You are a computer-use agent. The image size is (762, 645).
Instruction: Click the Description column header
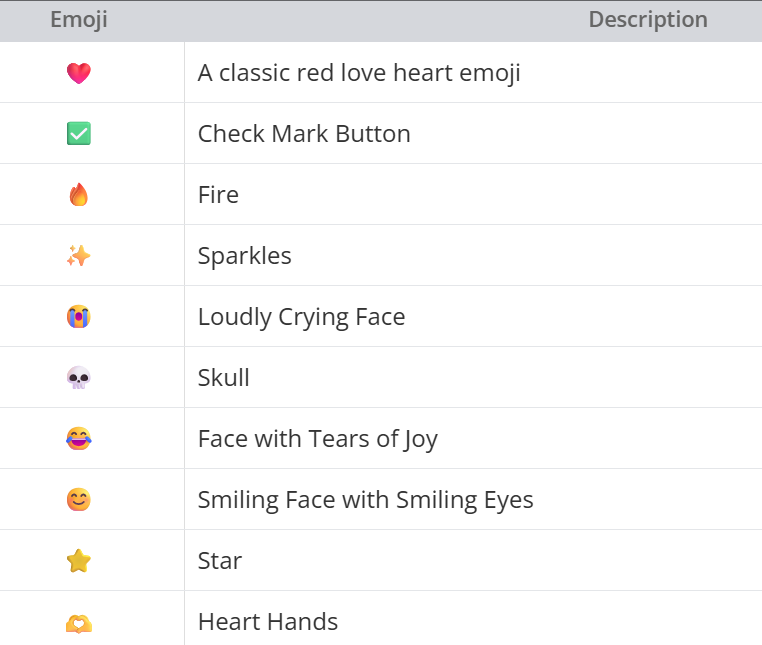coord(648,20)
